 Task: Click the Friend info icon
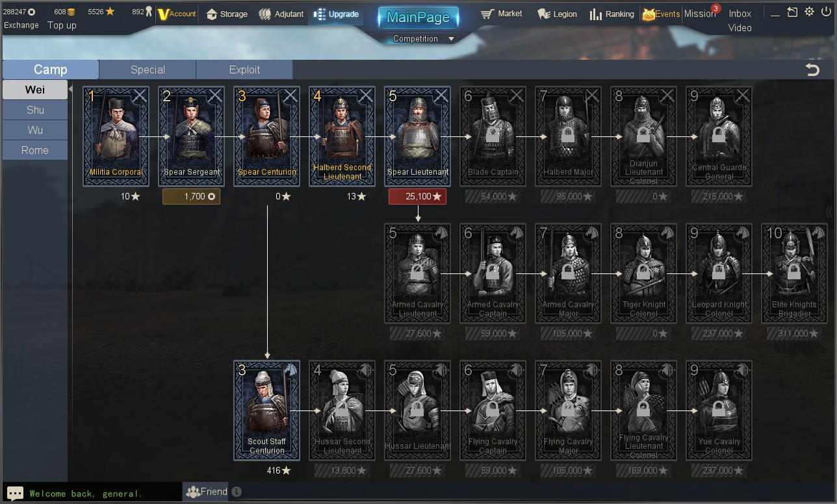(237, 492)
